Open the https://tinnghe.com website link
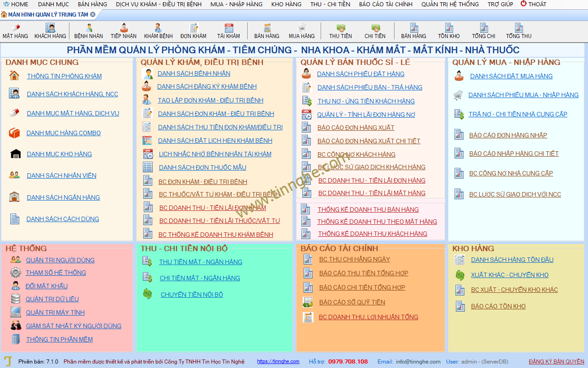This screenshot has width=588, height=368. coord(278,361)
